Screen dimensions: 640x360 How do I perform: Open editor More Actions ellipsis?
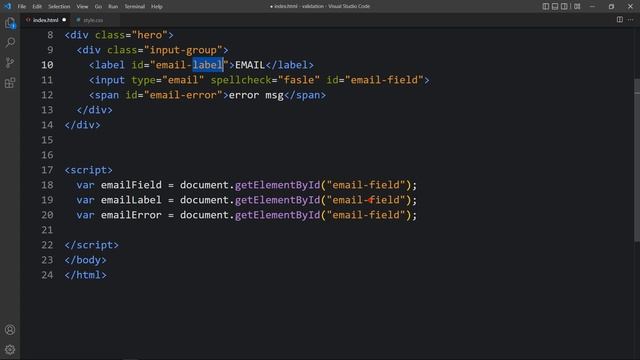point(631,20)
